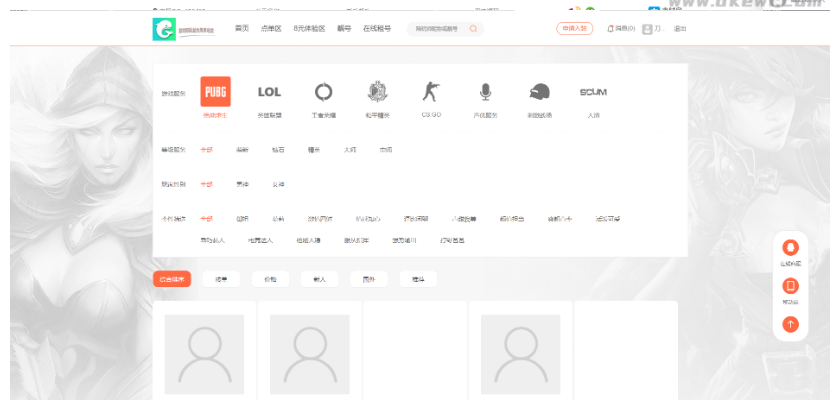Select 全部 in the level filter row
835x400 pixels.
(206, 150)
